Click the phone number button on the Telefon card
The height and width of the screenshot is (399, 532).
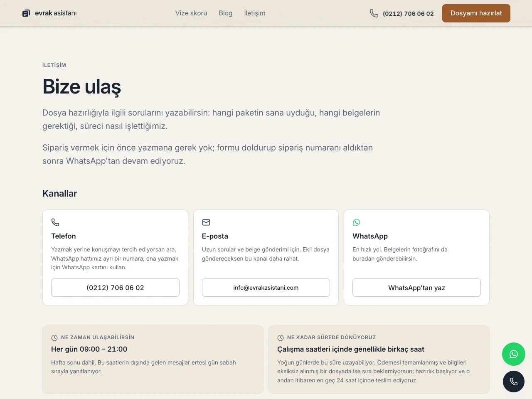tap(115, 288)
